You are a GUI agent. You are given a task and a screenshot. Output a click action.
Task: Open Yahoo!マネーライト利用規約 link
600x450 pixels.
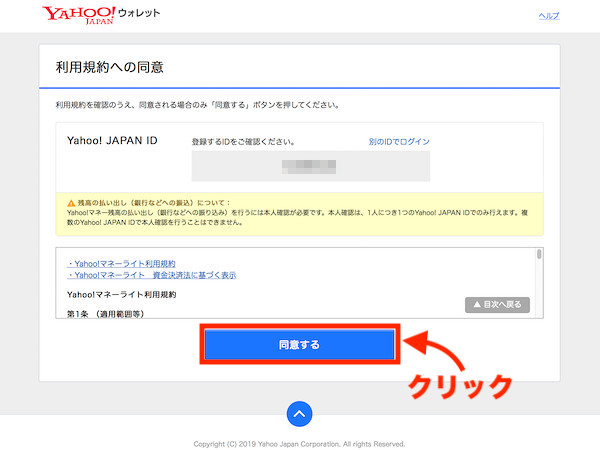[121, 264]
